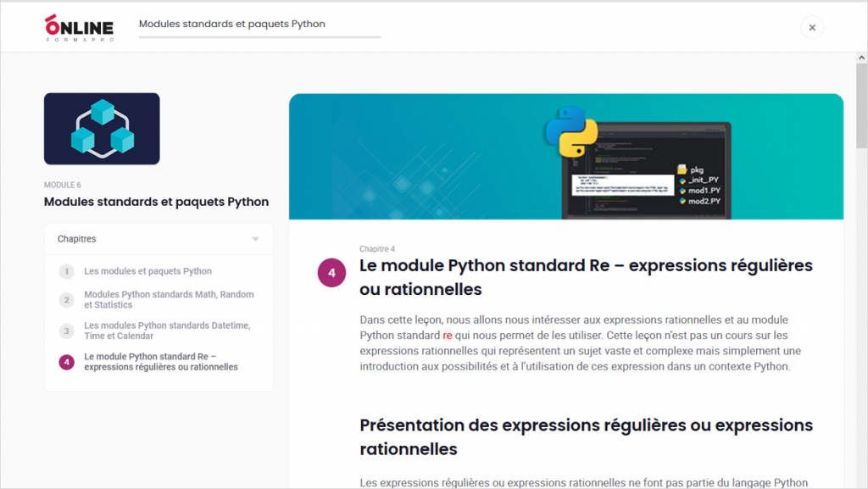Open the Math, Random et Statistics chapter
Viewport: 868px width, 489px height.
pyautogui.click(x=169, y=300)
